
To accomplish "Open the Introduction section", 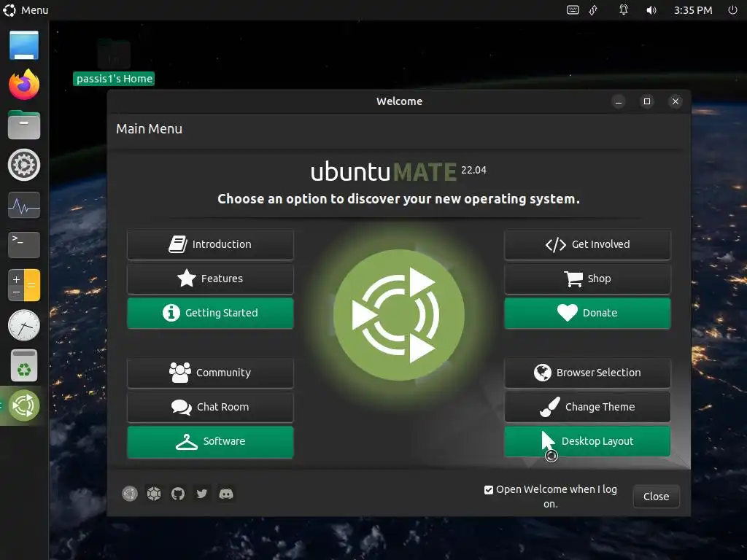I will click(x=210, y=244).
